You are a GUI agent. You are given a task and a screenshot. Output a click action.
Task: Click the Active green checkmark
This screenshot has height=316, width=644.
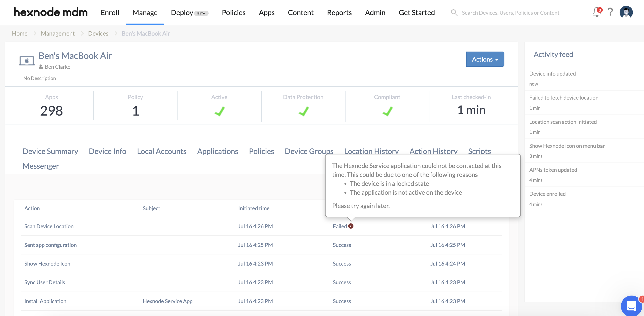click(x=219, y=111)
